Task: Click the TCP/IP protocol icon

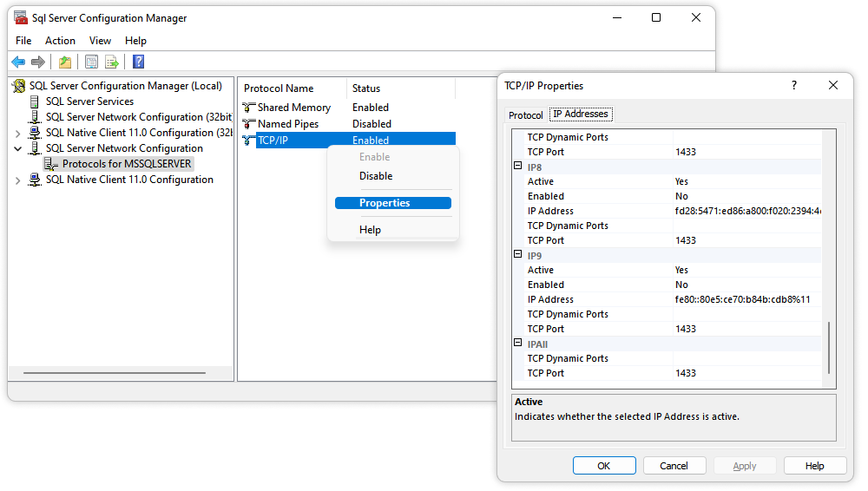Action: [249, 141]
